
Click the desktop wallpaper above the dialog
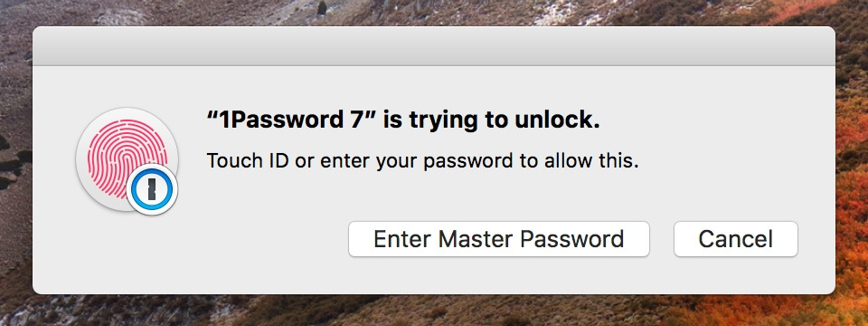coord(433,12)
